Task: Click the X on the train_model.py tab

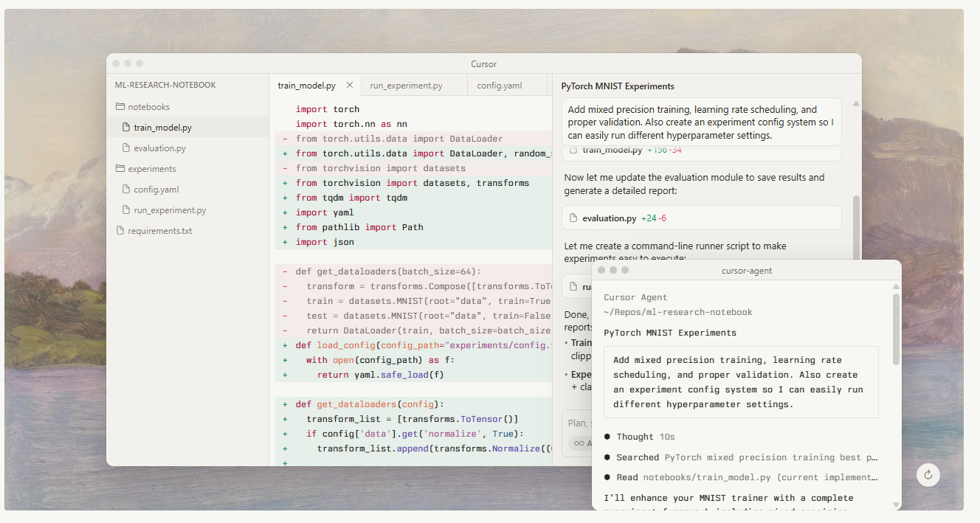Action: pyautogui.click(x=350, y=85)
